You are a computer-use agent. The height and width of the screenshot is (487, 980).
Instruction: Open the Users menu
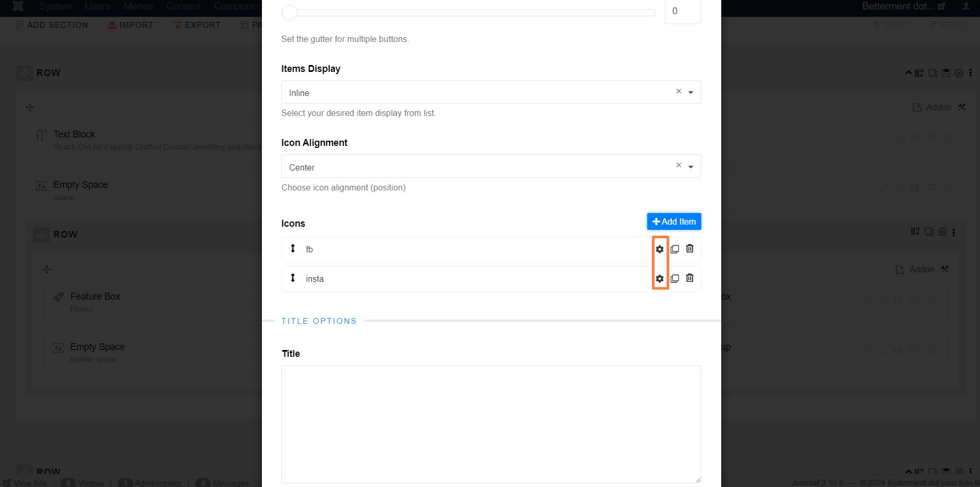click(98, 6)
